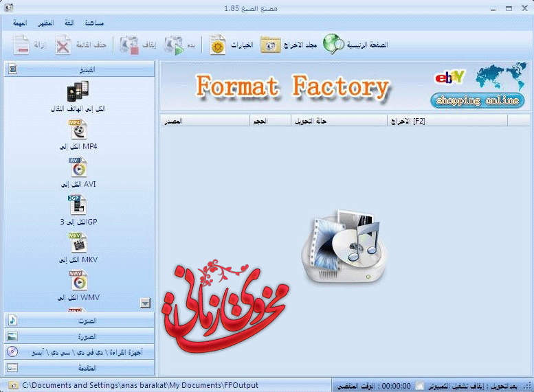The height and width of the screenshot is (392, 534).
Task: Click the WMV label (الكل إلى WMV)
Action: pos(78,297)
